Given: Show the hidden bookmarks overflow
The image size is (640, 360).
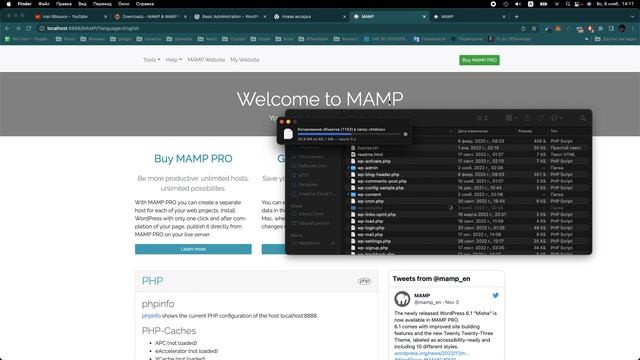Looking at the screenshot, I should [587, 39].
